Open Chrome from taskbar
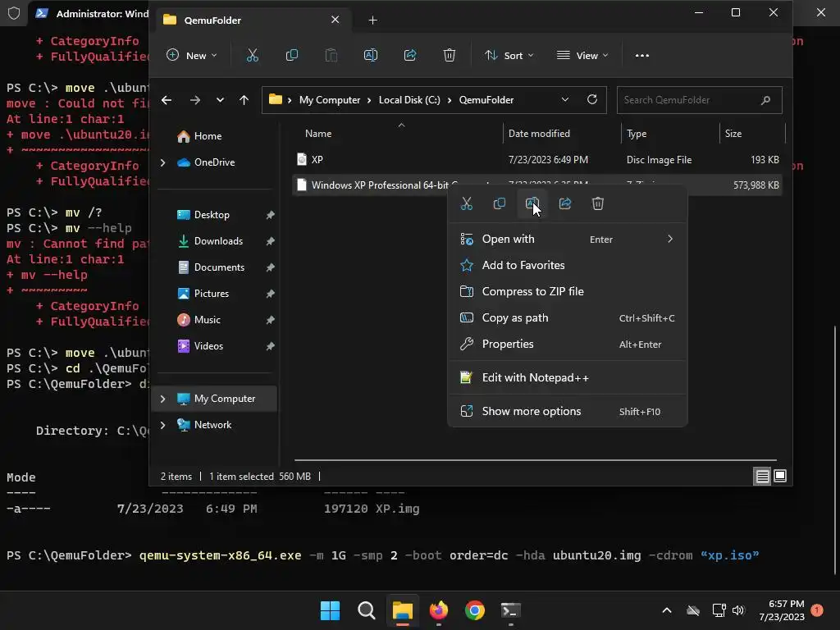This screenshot has width=840, height=630. [475, 610]
